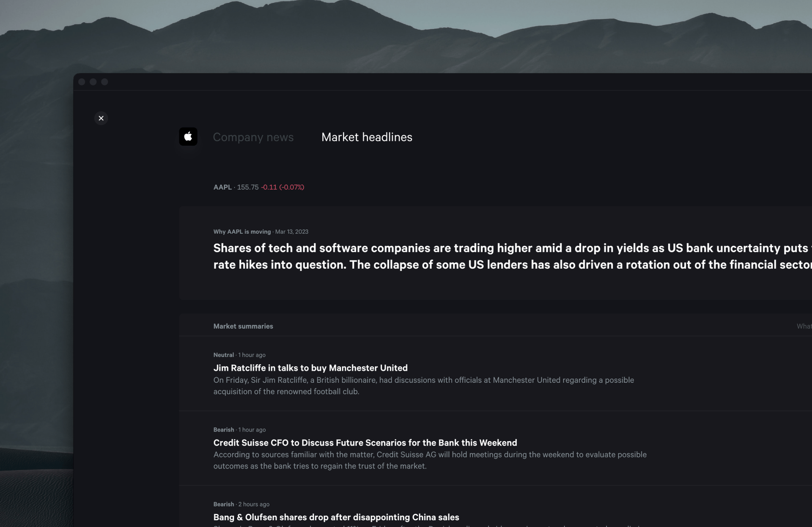Click the AAPL ticker symbol

click(x=222, y=187)
